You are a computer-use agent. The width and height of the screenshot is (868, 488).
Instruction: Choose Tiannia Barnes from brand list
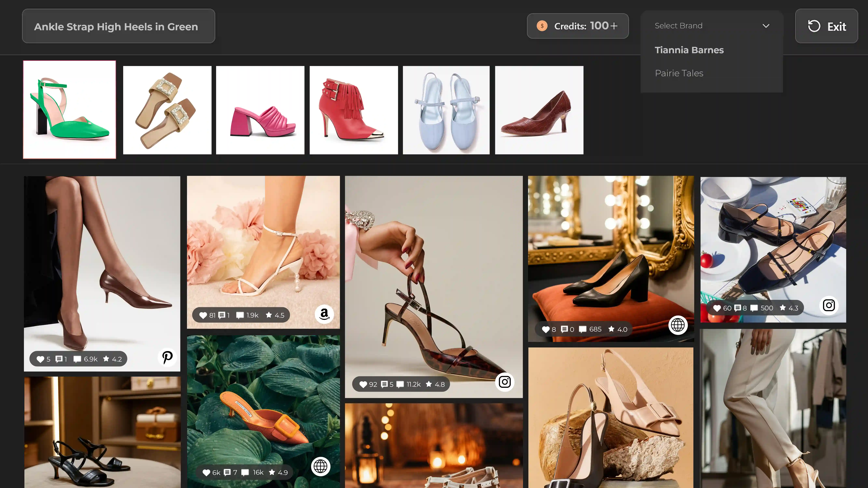pyautogui.click(x=689, y=50)
